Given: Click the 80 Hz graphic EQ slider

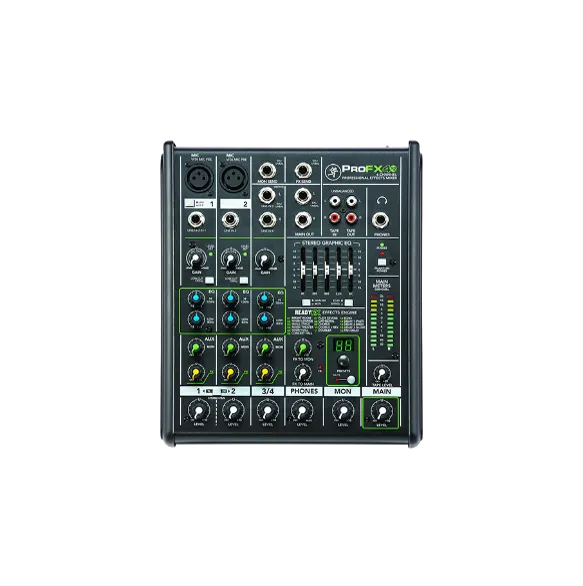Looking at the screenshot, I should pos(303,269).
